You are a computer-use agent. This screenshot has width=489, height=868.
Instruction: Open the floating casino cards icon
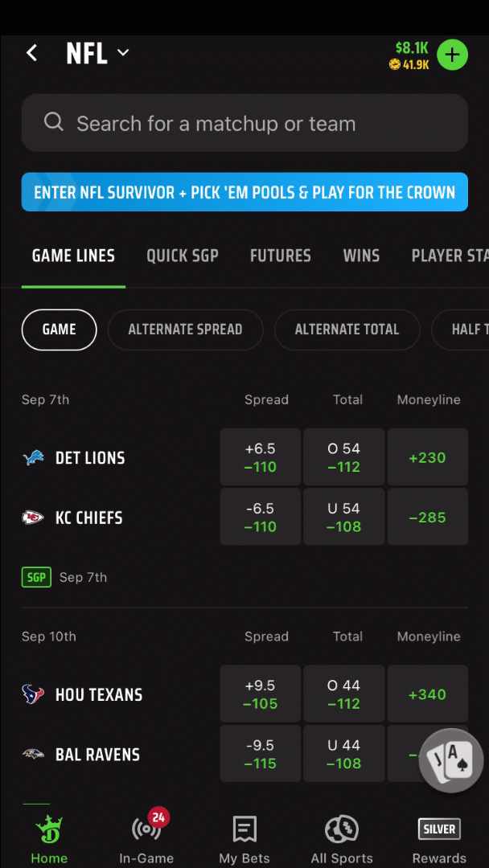coord(450,760)
